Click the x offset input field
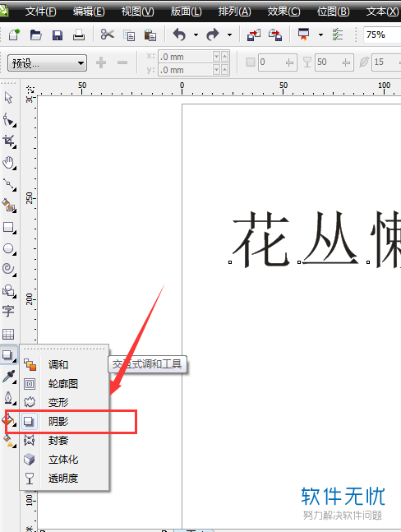Image resolution: width=401 pixels, height=532 pixels. point(186,57)
